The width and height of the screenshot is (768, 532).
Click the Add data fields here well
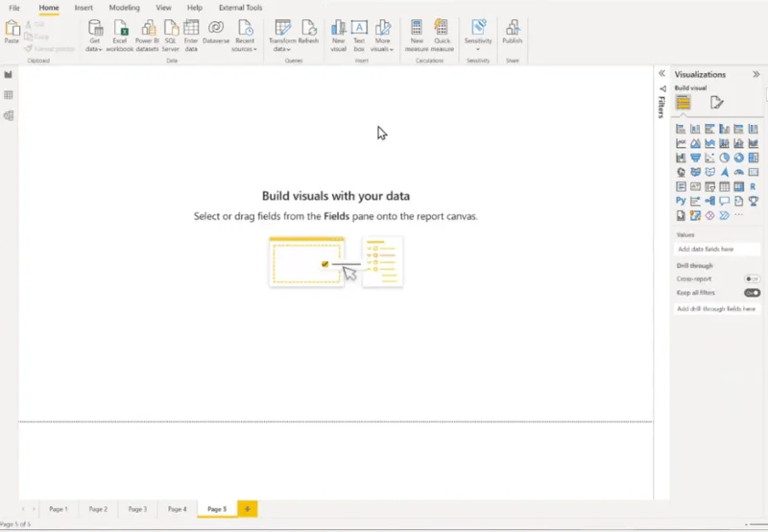[717, 249]
